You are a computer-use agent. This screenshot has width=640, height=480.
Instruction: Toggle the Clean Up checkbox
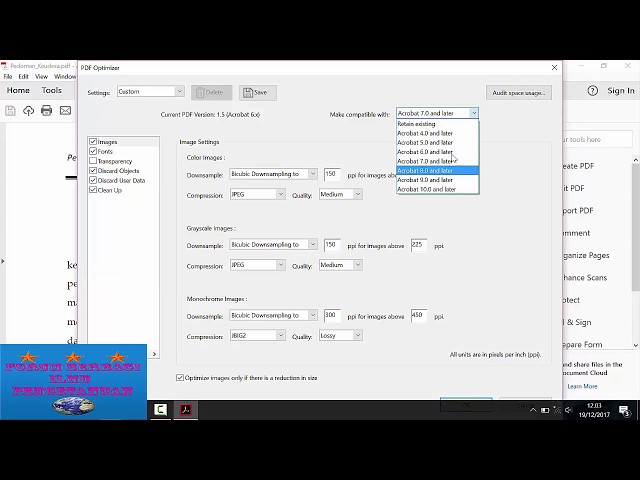[x=93, y=190]
